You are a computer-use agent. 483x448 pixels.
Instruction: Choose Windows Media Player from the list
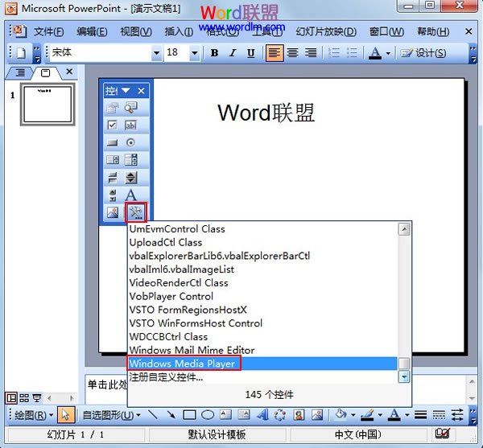tap(262, 364)
